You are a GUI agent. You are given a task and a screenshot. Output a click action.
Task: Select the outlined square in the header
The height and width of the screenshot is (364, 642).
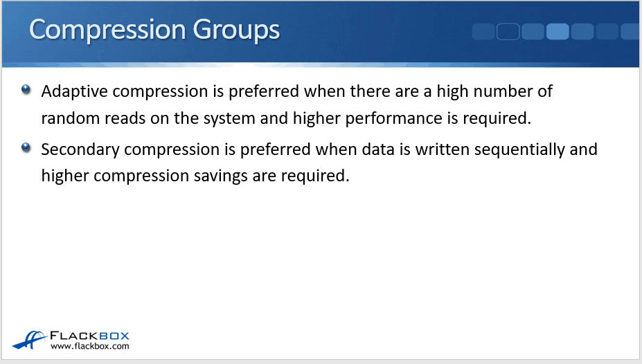point(508,32)
